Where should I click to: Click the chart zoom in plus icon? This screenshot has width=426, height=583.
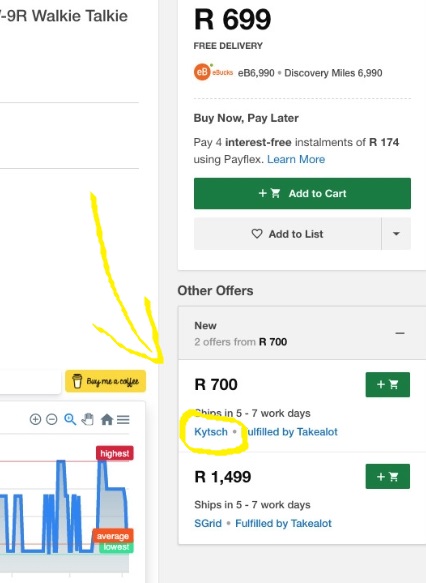tap(35, 419)
